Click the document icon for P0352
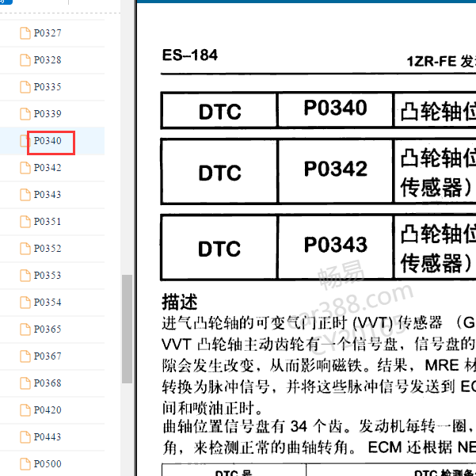The image size is (476, 476). tap(25, 249)
